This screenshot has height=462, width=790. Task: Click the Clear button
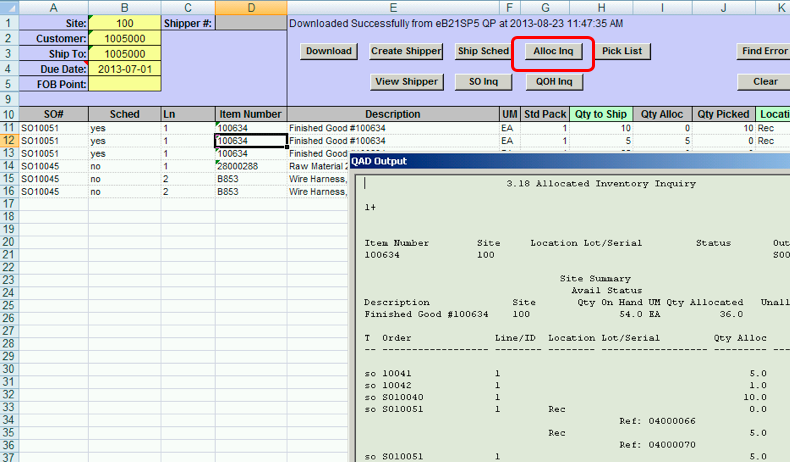tap(765, 82)
